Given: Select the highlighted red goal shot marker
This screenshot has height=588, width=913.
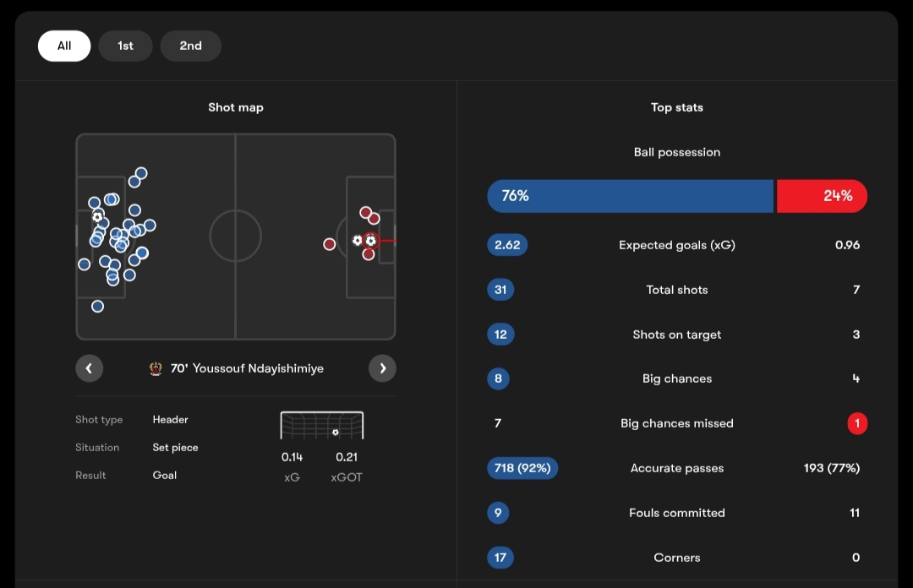Looking at the screenshot, I should tap(371, 241).
